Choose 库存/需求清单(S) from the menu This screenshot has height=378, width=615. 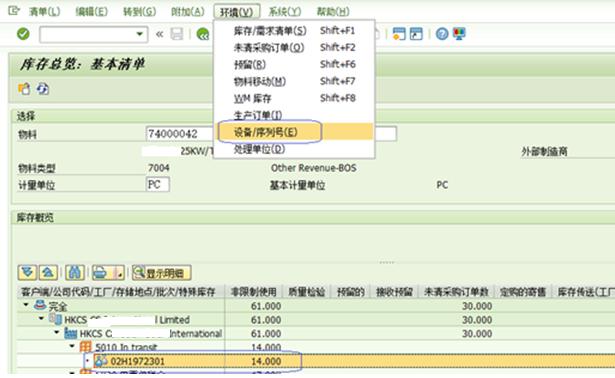(294, 31)
